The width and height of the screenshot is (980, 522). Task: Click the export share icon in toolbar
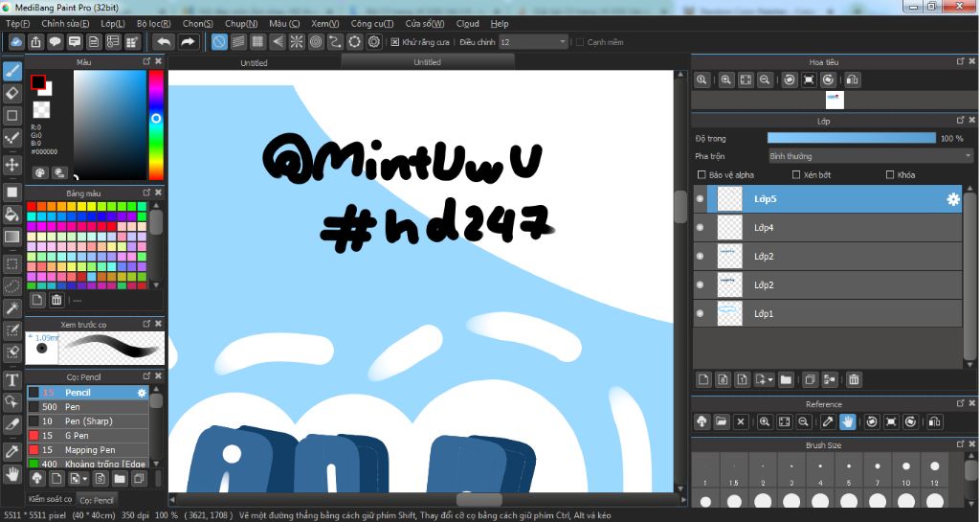(35, 42)
